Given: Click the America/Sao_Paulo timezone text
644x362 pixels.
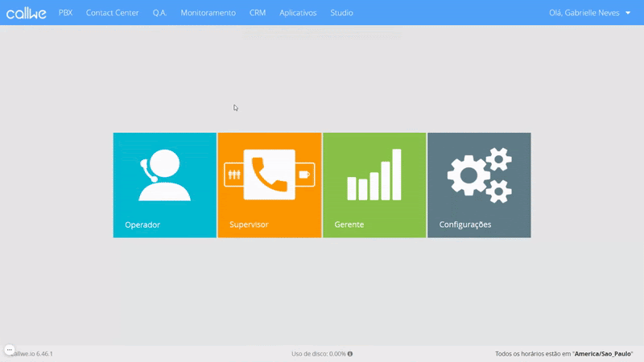Looking at the screenshot, I should [603, 354].
